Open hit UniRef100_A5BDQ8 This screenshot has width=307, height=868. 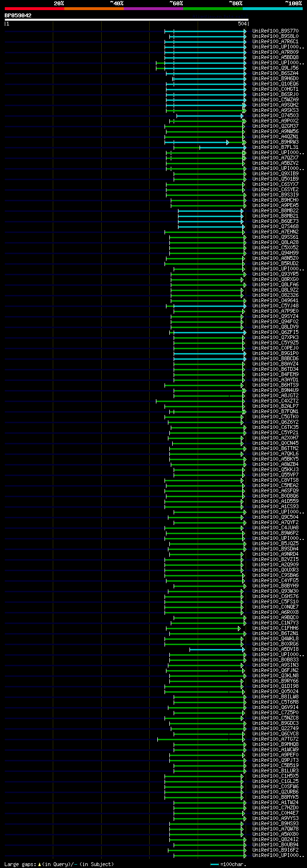pyautogui.click(x=276, y=57)
